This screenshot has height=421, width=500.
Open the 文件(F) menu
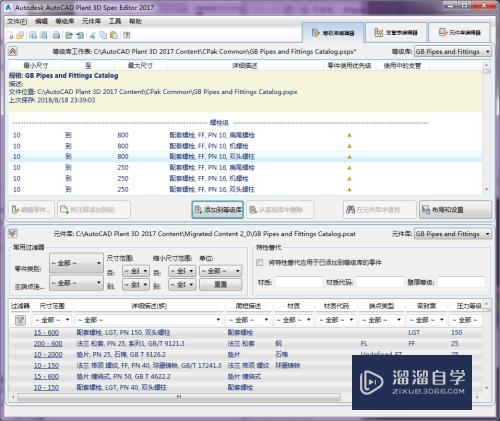(17, 21)
